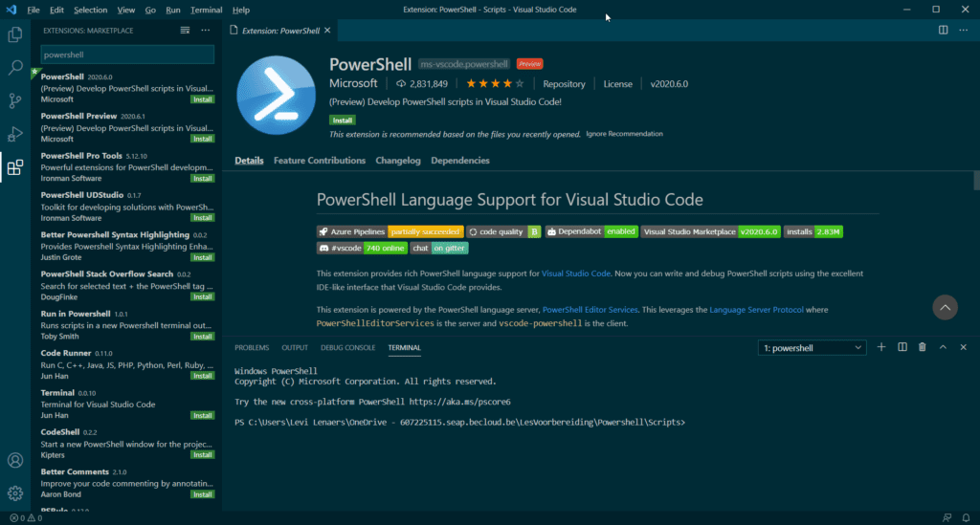980x525 pixels.
Task: Open the Terminal menu
Action: click(206, 10)
